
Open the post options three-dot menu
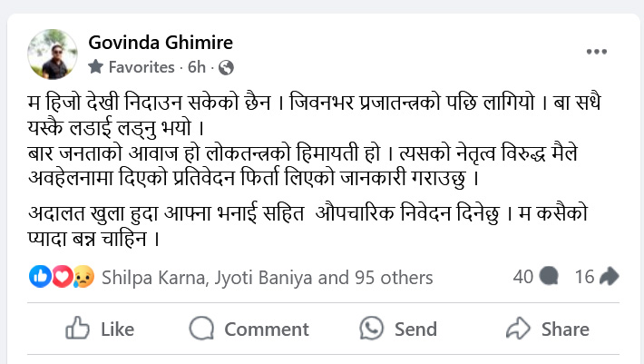(595, 53)
